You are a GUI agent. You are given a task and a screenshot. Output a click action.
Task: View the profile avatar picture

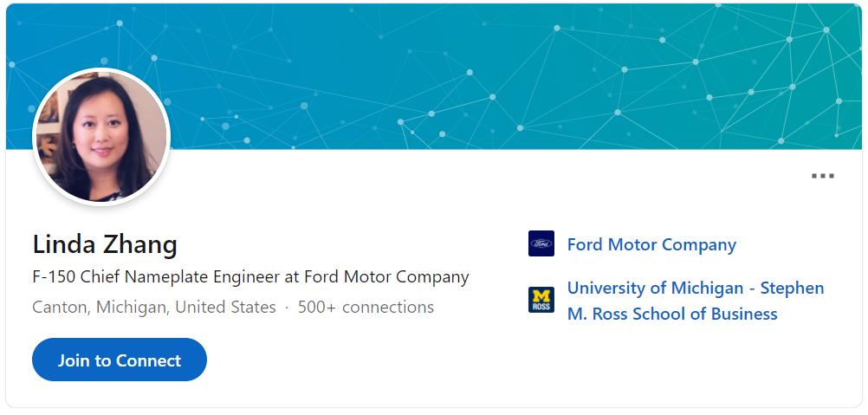click(x=101, y=136)
